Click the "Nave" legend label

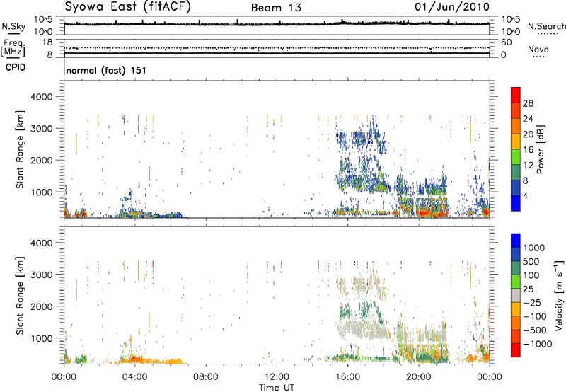pyautogui.click(x=538, y=49)
